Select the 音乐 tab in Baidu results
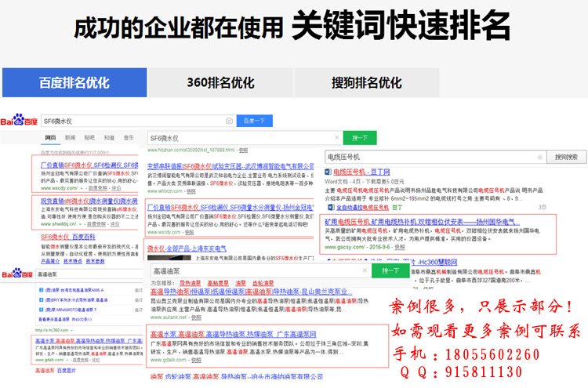The image size is (588, 388). click(129, 138)
